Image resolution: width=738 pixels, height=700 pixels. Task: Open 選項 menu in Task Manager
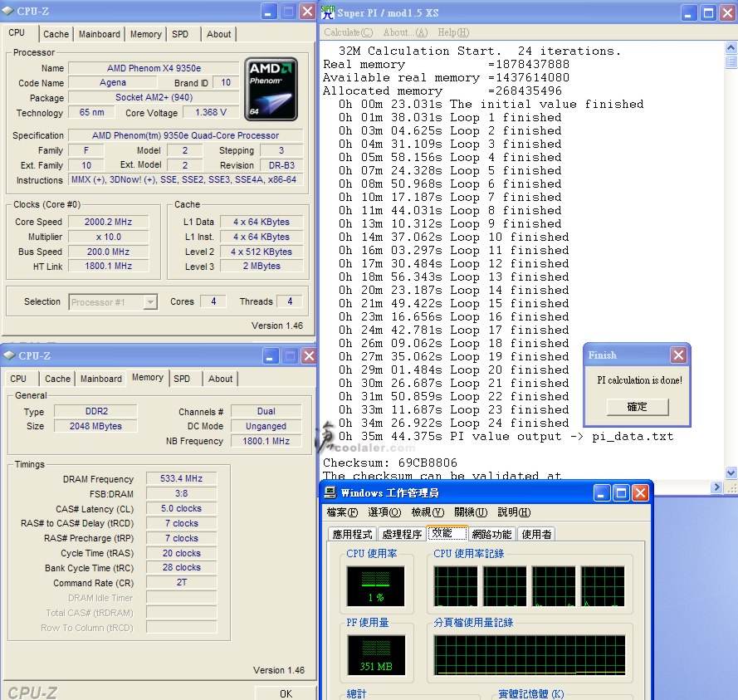(384, 512)
